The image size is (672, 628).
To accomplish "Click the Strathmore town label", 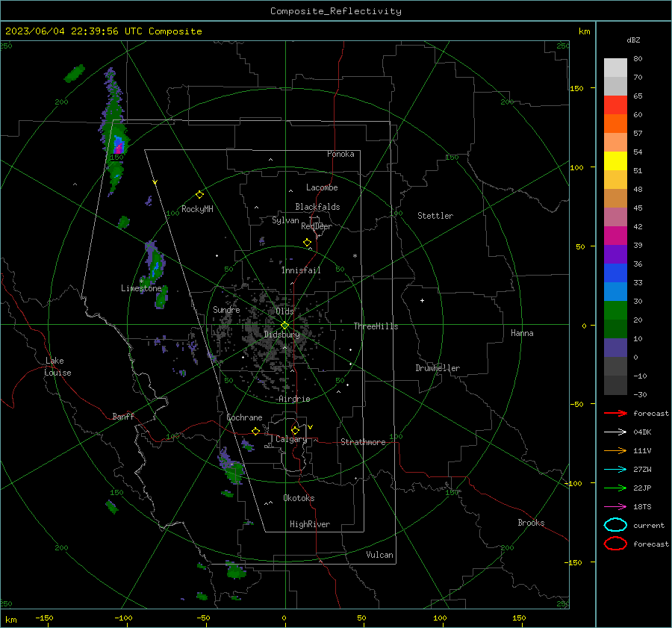I will (x=363, y=442).
